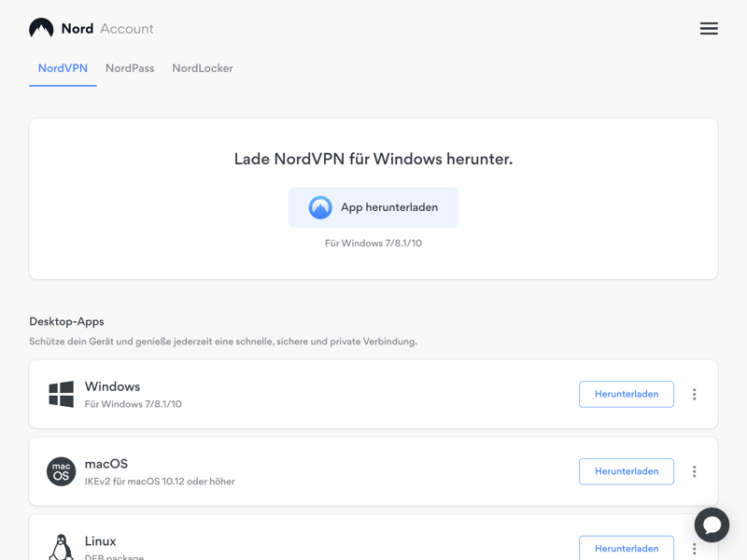Open the live chat bubble
The height and width of the screenshot is (560, 747).
(x=712, y=525)
